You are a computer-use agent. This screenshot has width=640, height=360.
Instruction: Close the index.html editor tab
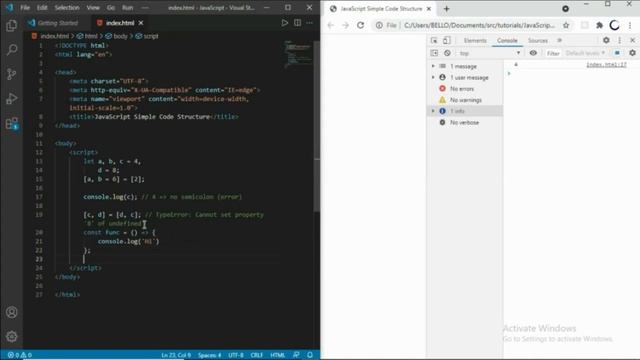coord(141,23)
